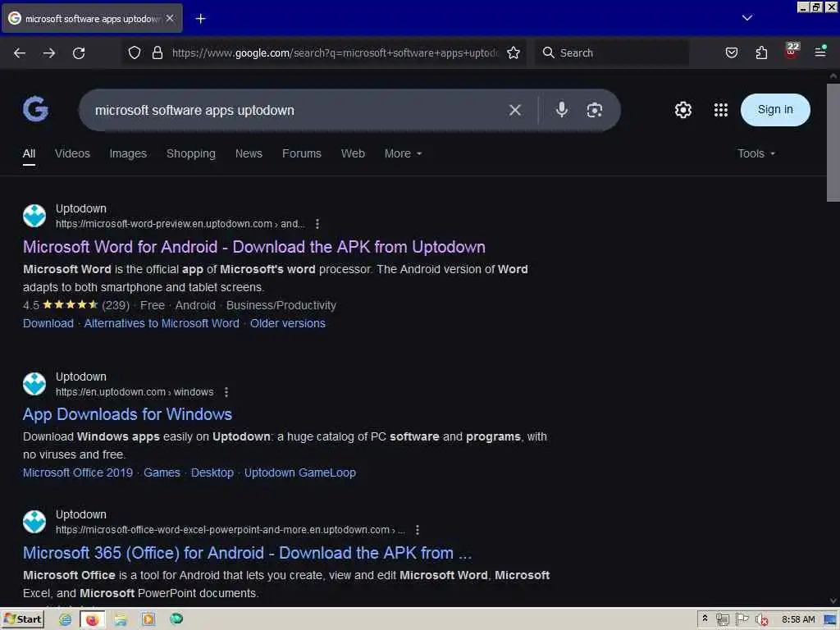840x630 pixels.
Task: Open 'Microsoft Word for Android' result link
Action: pyautogui.click(x=254, y=247)
